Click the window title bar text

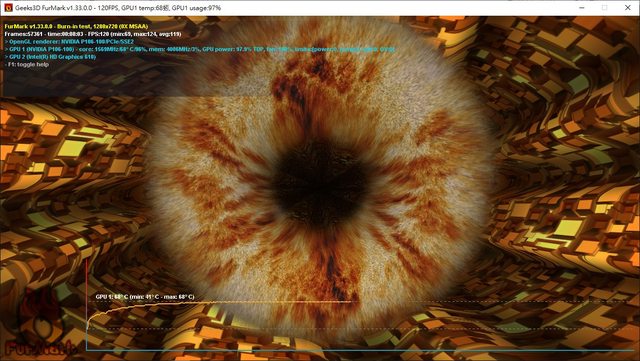(118, 8)
